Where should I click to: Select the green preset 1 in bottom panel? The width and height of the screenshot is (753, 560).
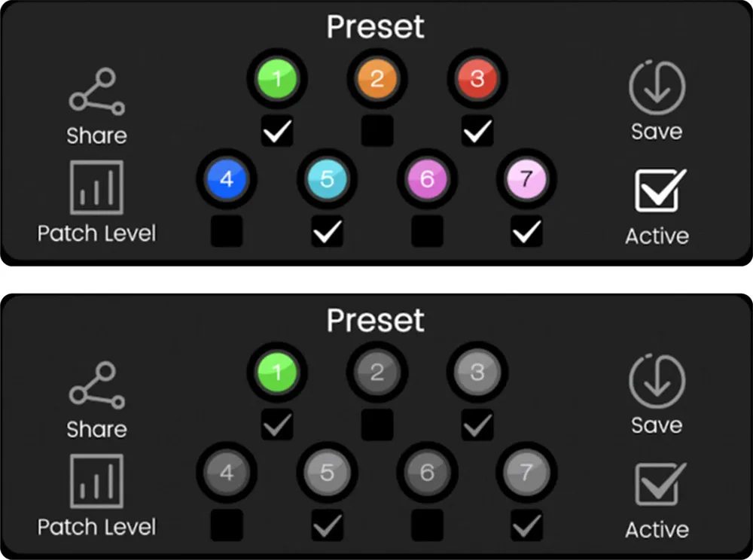click(277, 373)
